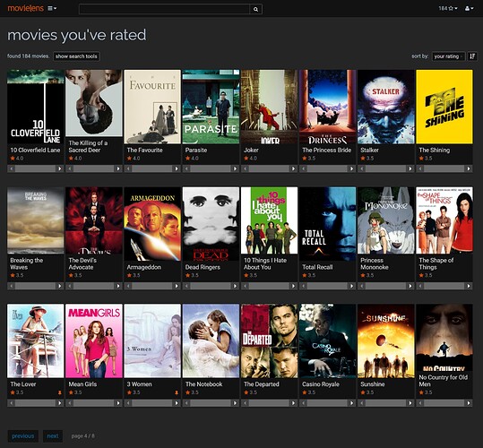Click left scroll arrow under The Departed
483x448 pixels.
(x=246, y=403)
